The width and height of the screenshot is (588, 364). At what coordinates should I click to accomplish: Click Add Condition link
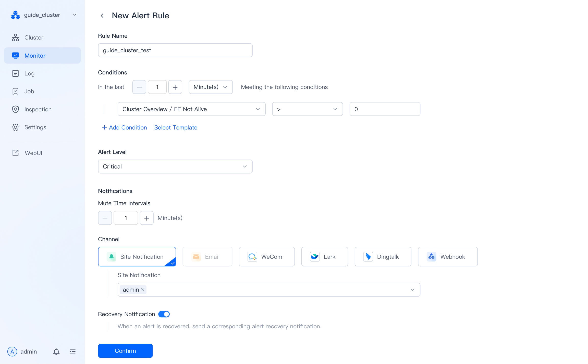click(x=124, y=127)
